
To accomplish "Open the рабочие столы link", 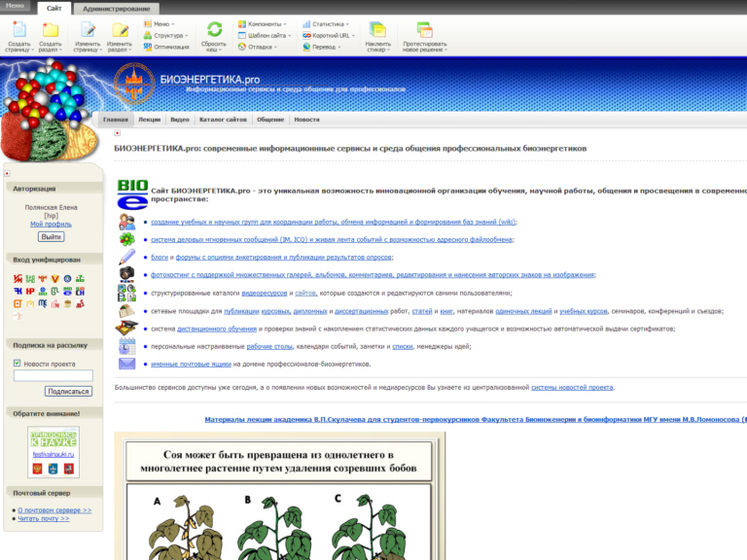I will [269, 346].
